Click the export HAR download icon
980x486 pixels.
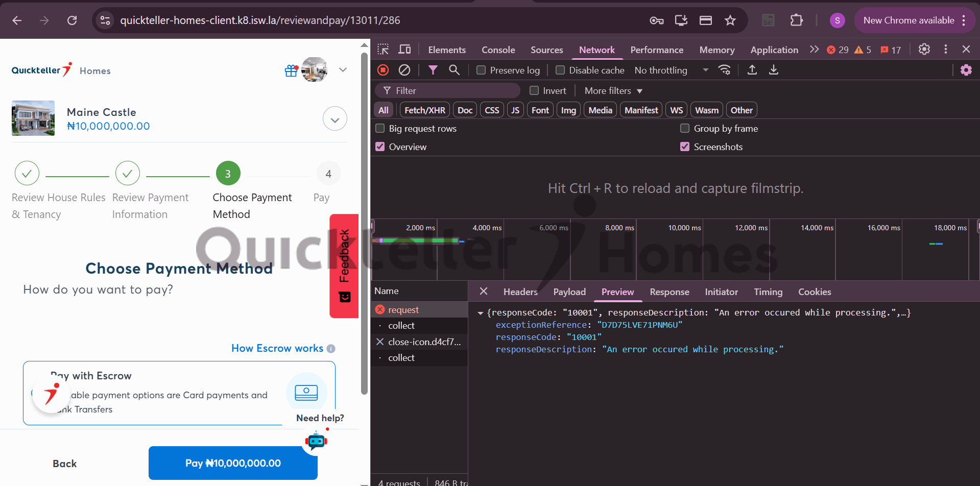pyautogui.click(x=774, y=70)
